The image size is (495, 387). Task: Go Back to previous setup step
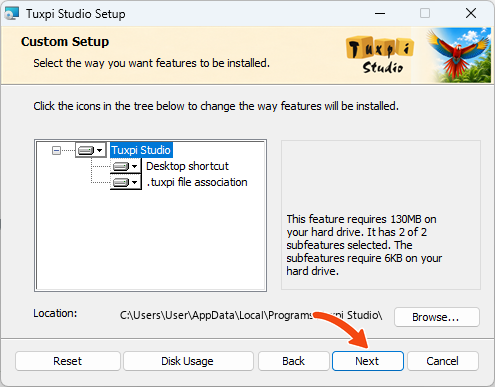pos(293,361)
